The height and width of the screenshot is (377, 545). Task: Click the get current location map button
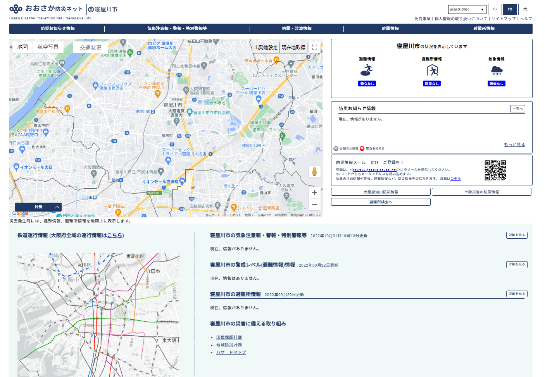293,47
